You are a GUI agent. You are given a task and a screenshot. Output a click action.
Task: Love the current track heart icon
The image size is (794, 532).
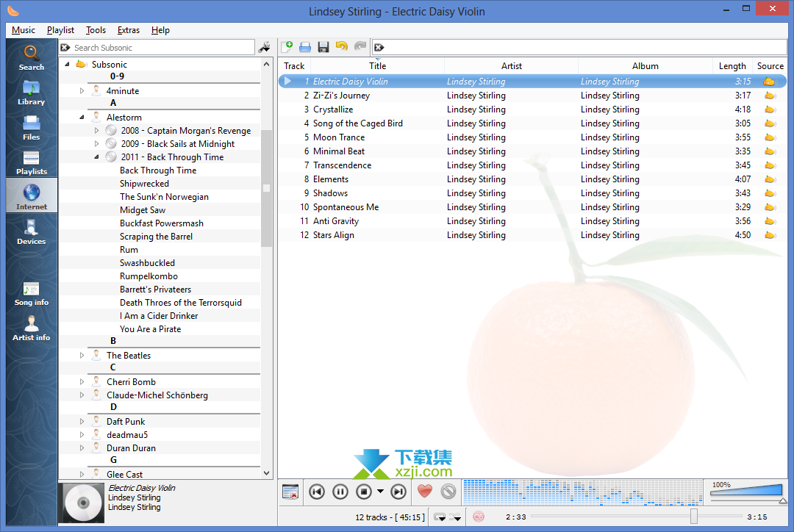coord(425,491)
